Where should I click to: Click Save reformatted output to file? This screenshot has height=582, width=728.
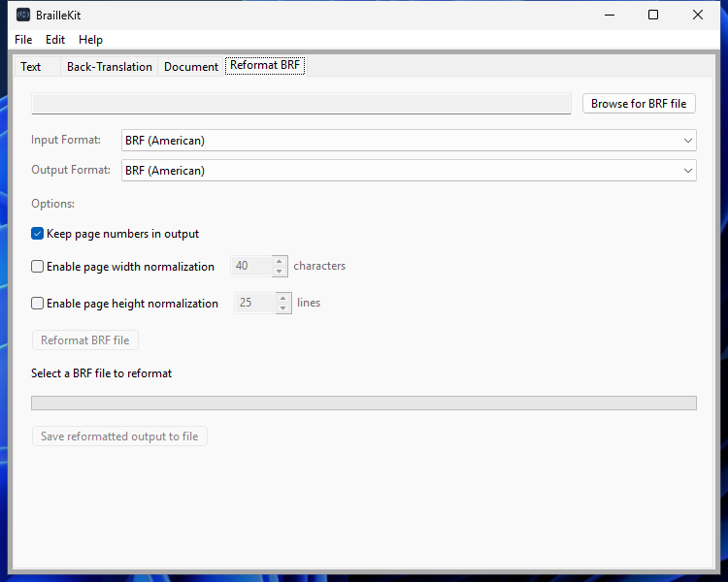(x=119, y=436)
